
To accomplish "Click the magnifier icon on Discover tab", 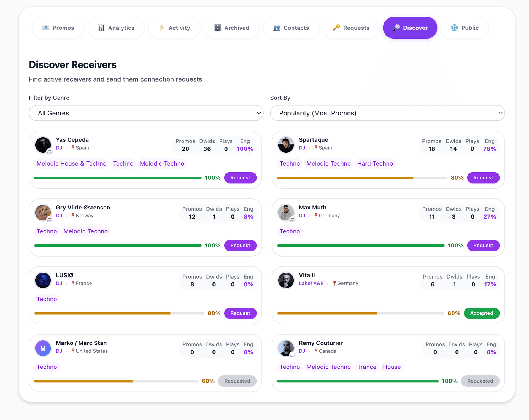I will (x=396, y=28).
